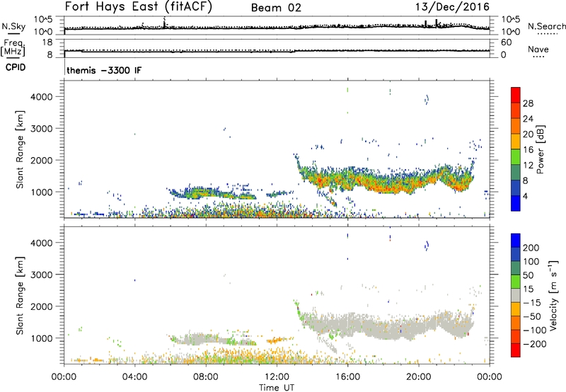Viewport: 566px width, 392px height.
Task: Click the blue bottom segment of Power colorbar
Action: coord(516,203)
